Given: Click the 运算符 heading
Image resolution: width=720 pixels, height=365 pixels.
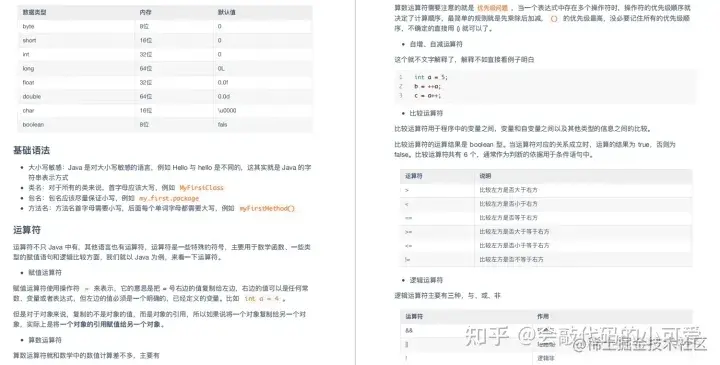Looking at the screenshot, I should pyautogui.click(x=27, y=230).
